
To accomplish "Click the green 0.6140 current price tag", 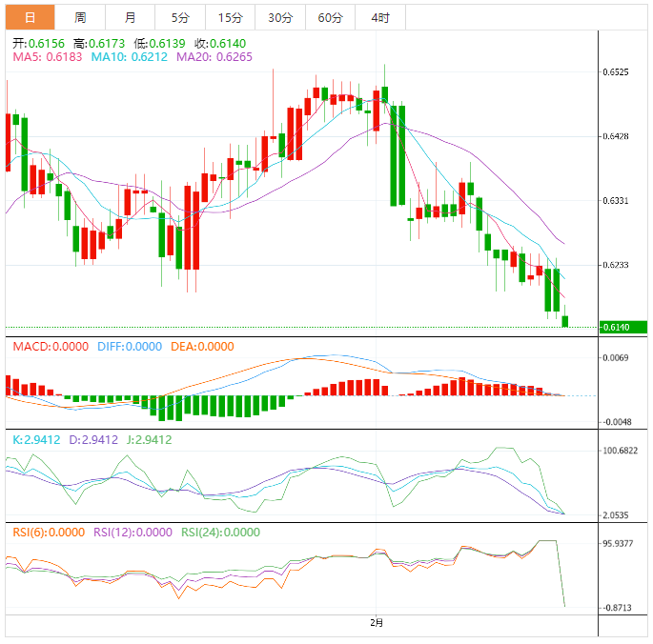I will tap(622, 327).
